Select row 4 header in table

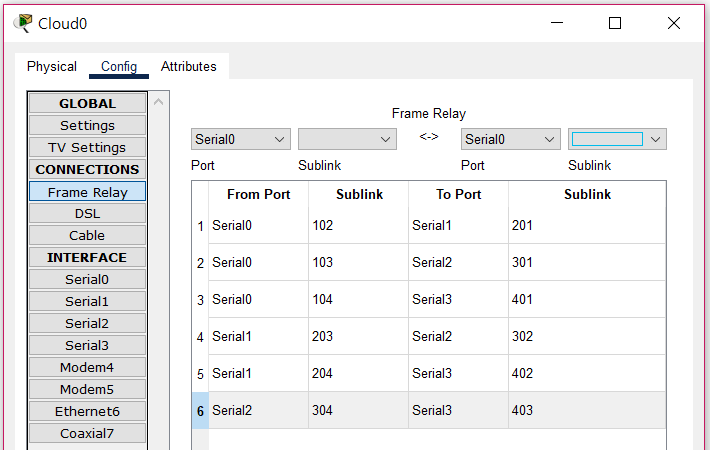(x=200, y=336)
